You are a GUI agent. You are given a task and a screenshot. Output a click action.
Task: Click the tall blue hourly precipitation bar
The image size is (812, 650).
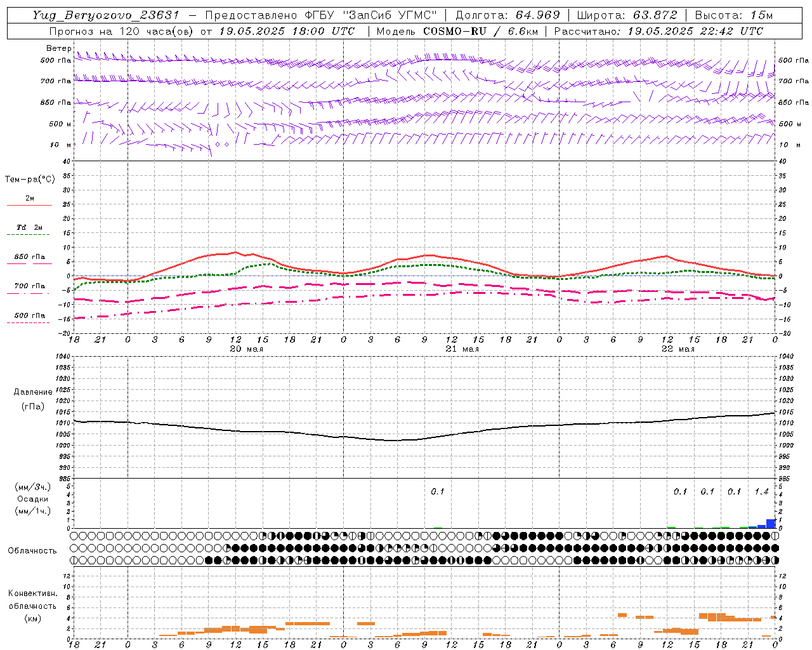point(771,524)
